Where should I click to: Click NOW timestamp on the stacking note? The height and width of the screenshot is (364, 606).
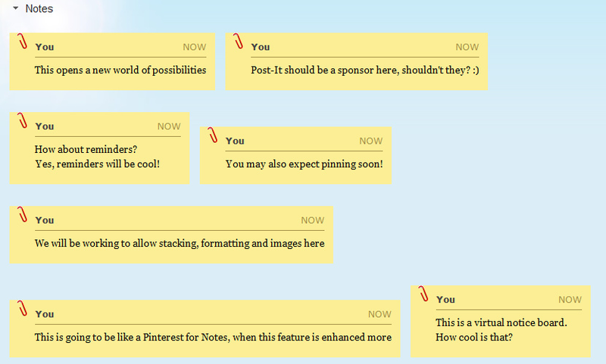[312, 220]
